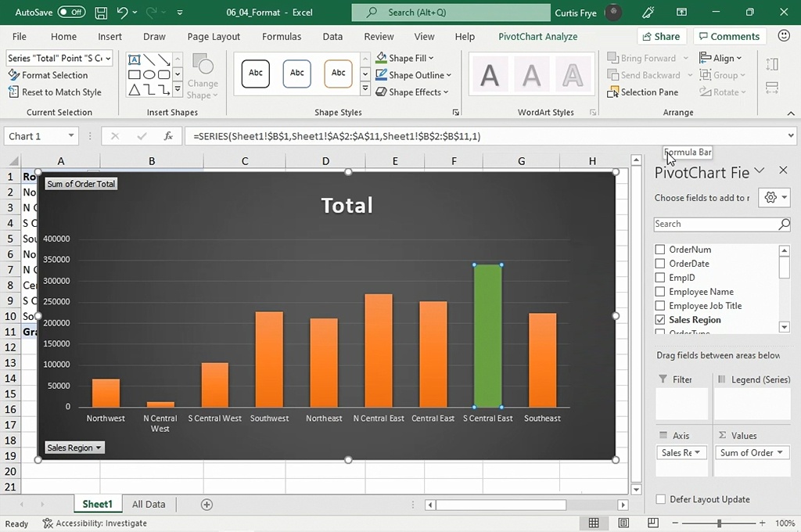Add a new sheet with plus icon

pyautogui.click(x=207, y=505)
